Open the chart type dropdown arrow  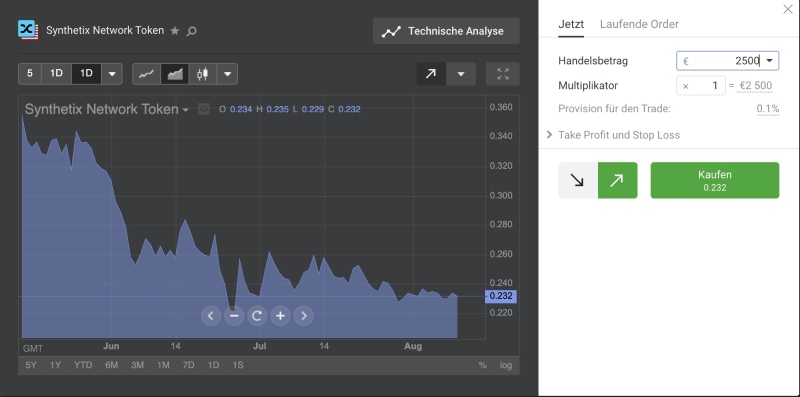(228, 74)
